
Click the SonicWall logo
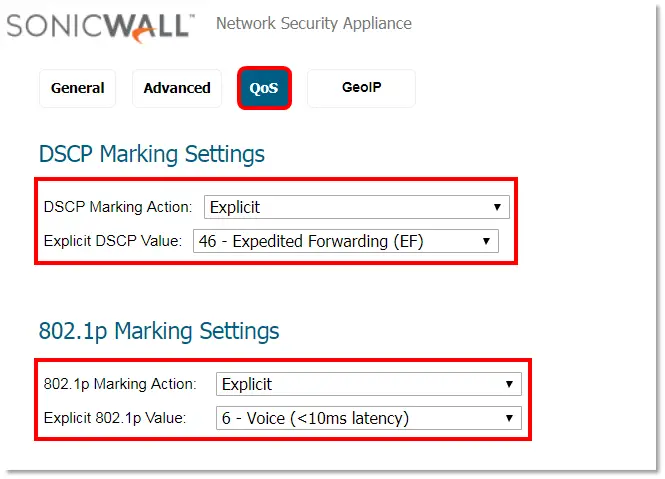[98, 24]
